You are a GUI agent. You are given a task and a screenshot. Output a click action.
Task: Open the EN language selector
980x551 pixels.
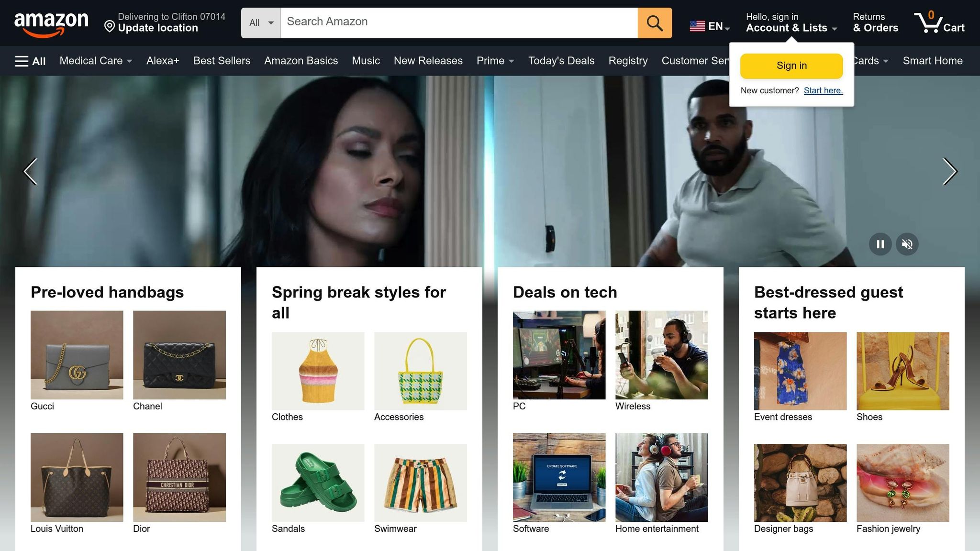pos(710,26)
